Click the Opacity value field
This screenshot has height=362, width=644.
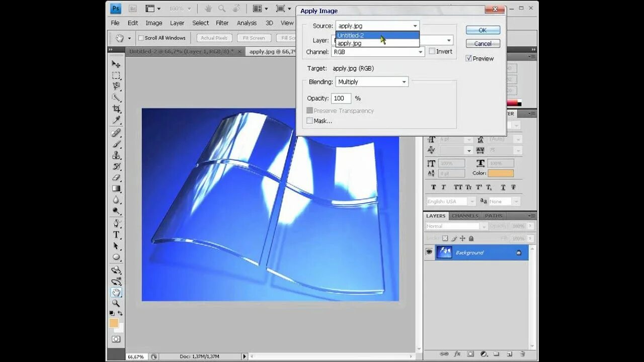tap(342, 98)
